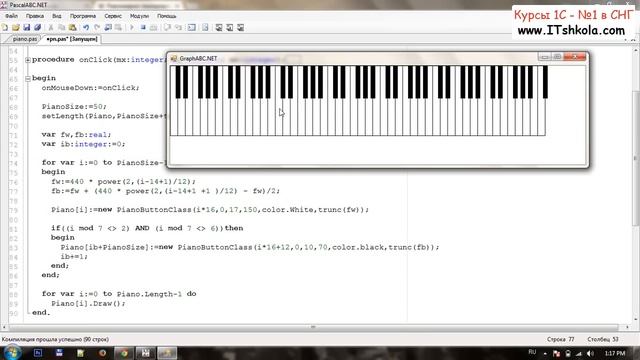Viewport: 640px width, 360px height.
Task: Show hidden system tray icons
Action: (x=545, y=353)
